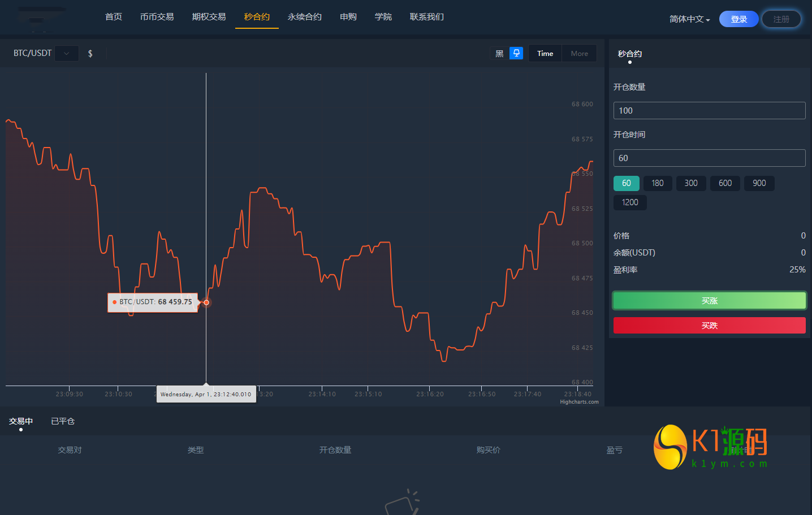Viewport: 812px width, 515px height.
Task: Open the 秒合约 panel header
Action: (x=629, y=54)
